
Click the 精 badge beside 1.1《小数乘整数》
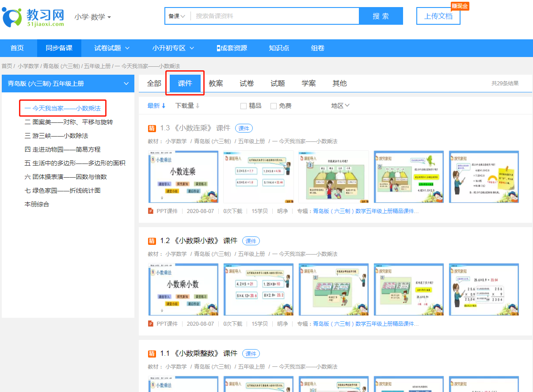point(152,354)
